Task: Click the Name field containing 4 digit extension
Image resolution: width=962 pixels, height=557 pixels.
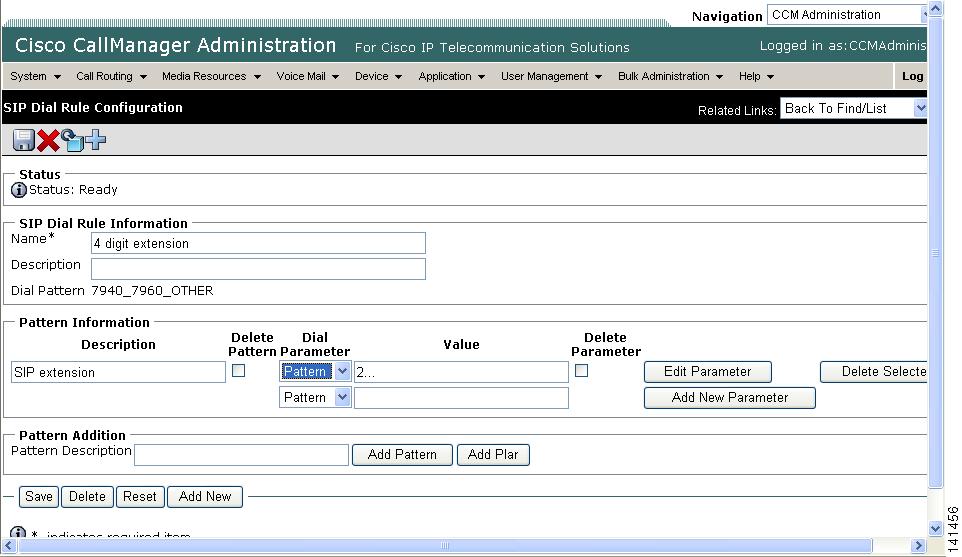Action: click(258, 243)
